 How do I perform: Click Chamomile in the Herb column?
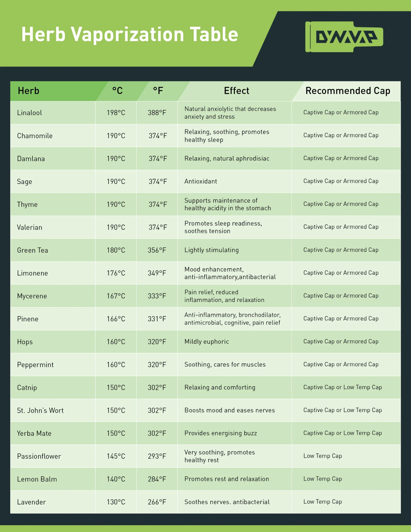click(x=35, y=136)
